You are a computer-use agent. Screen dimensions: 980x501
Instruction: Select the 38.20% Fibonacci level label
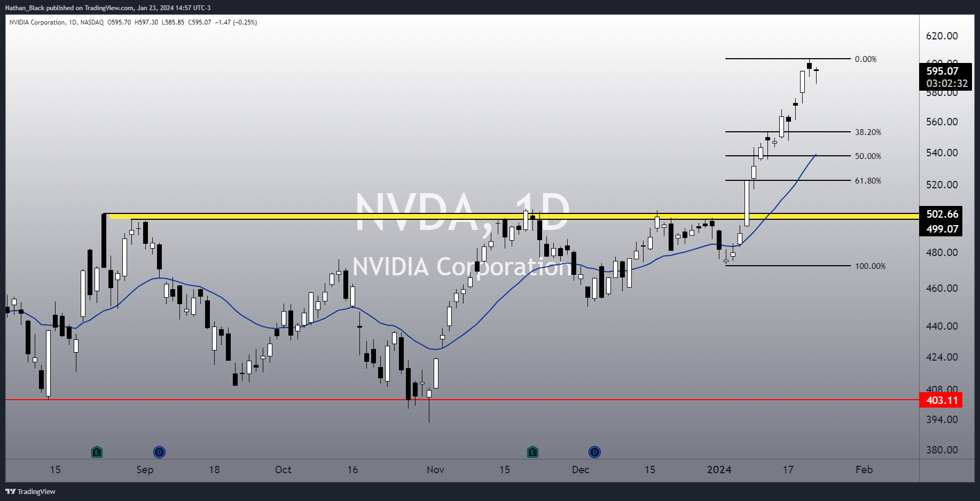(x=868, y=132)
